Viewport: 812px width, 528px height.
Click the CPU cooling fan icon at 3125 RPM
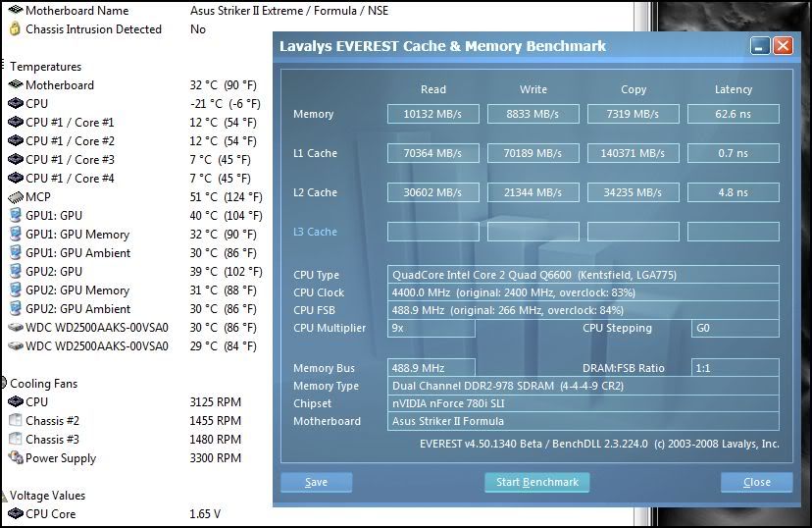(x=16, y=401)
